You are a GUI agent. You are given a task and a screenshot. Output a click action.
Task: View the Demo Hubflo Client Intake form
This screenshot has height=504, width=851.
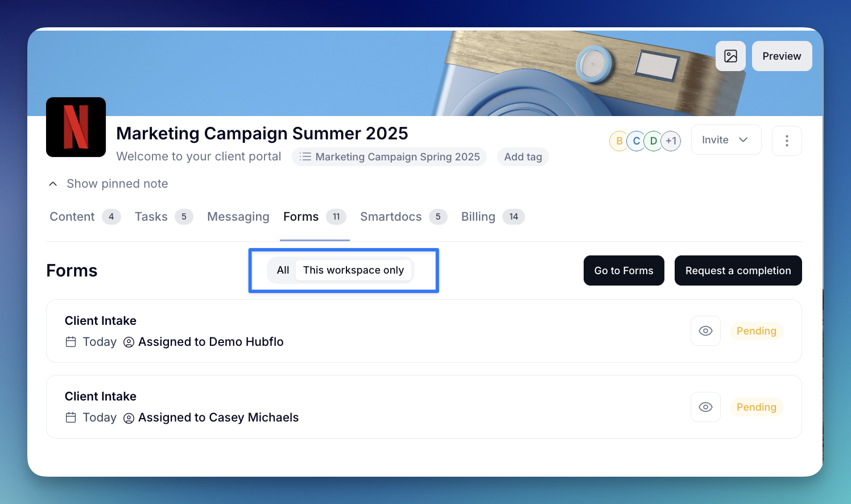click(705, 331)
